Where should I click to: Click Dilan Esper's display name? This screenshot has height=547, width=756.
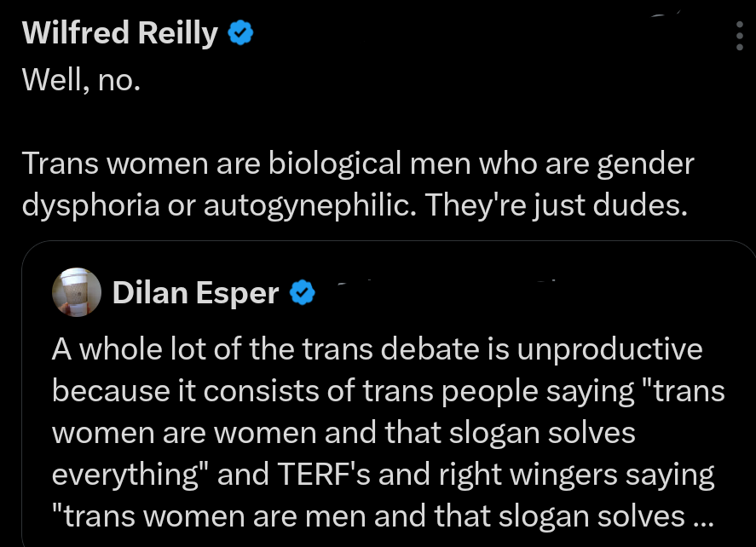(x=195, y=292)
